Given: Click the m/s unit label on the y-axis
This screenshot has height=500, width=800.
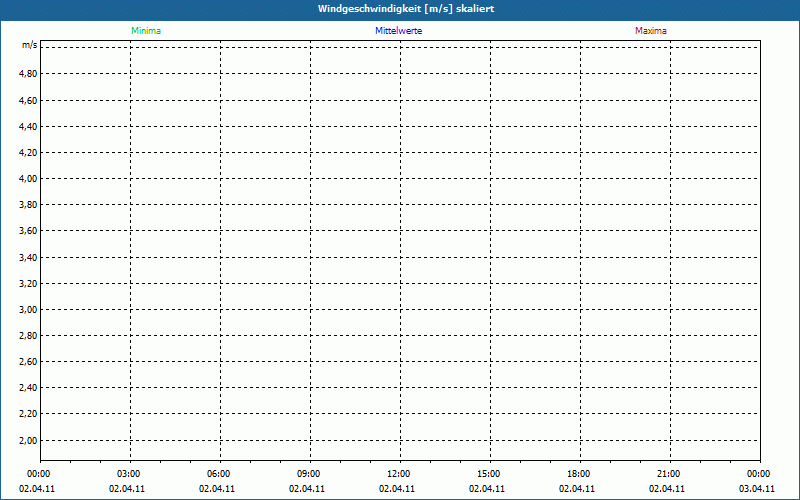Looking at the screenshot, I should 30,46.
